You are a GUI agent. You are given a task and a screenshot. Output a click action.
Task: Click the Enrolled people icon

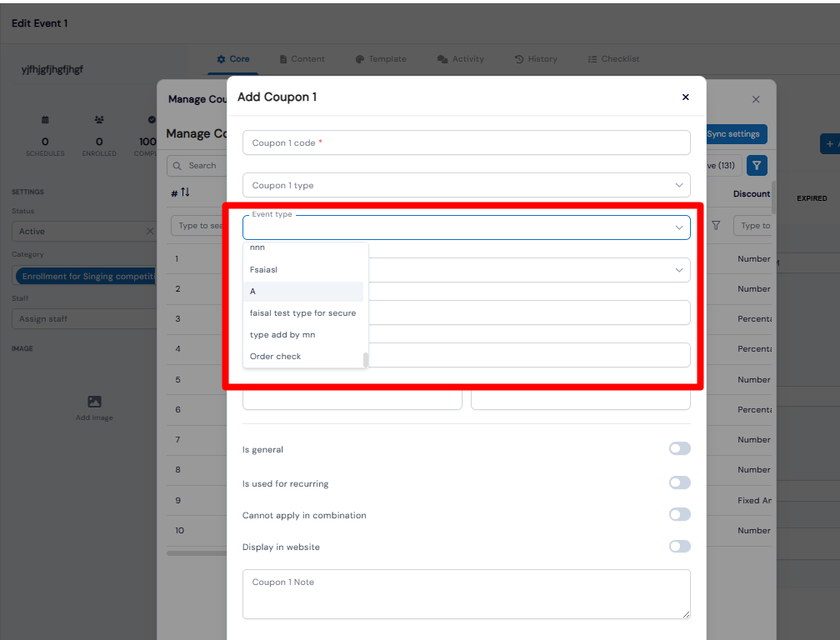(99, 119)
